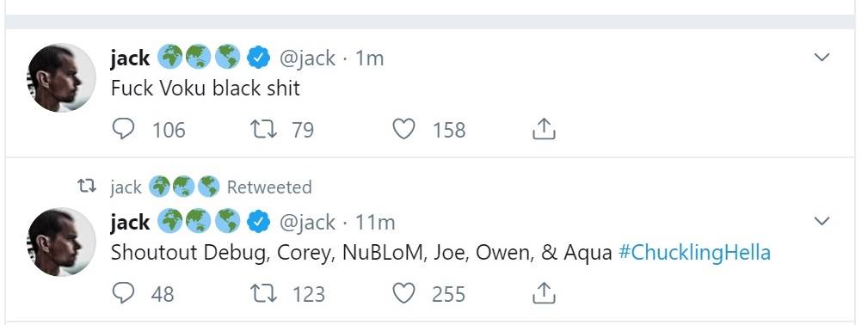Open @jack handle on the 11m tweet

307,222
